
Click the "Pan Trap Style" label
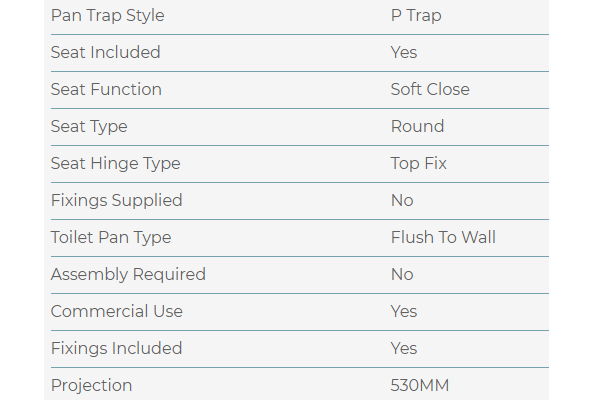point(107,16)
